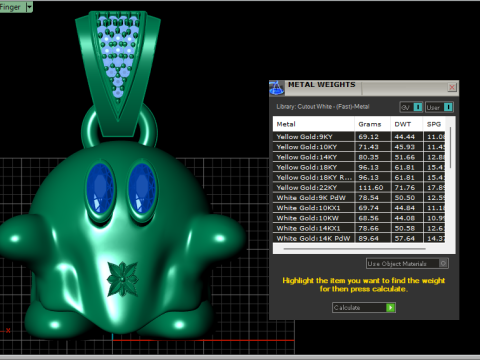Click the 51.66 DWT value
Viewport: 480px width, 360px height.
point(405,157)
